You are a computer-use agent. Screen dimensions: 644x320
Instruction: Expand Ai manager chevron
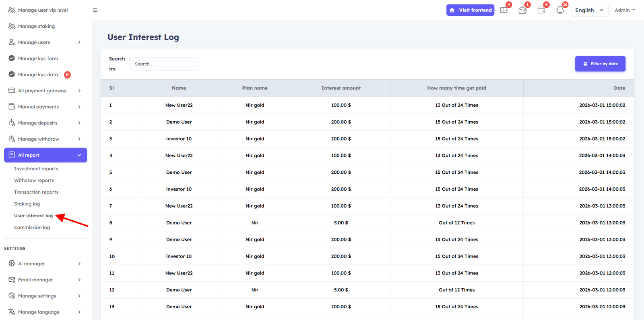(x=79, y=264)
